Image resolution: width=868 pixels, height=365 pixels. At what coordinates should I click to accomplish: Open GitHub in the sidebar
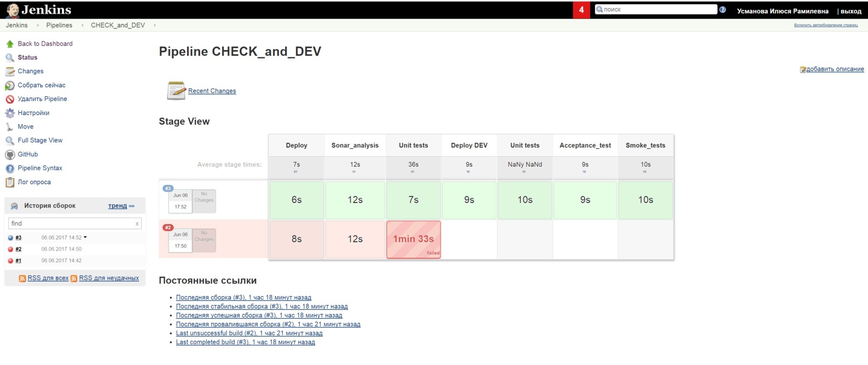click(x=28, y=154)
